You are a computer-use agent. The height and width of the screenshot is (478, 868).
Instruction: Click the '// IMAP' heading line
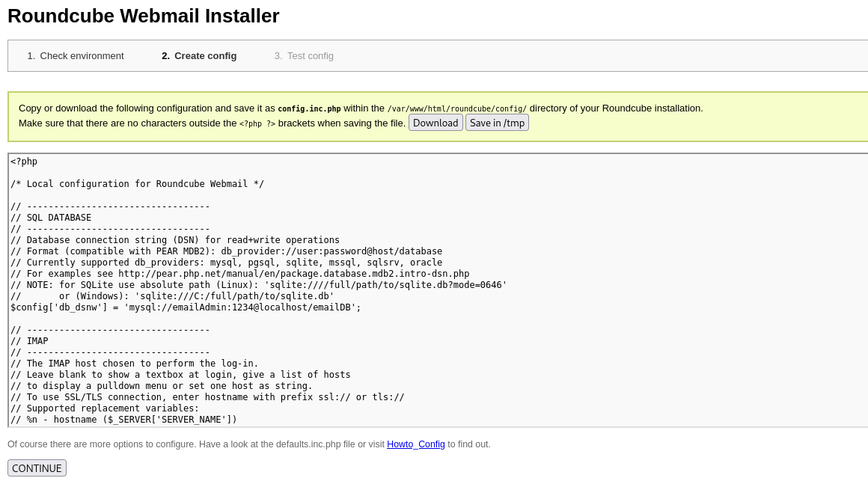pyautogui.click(x=29, y=341)
